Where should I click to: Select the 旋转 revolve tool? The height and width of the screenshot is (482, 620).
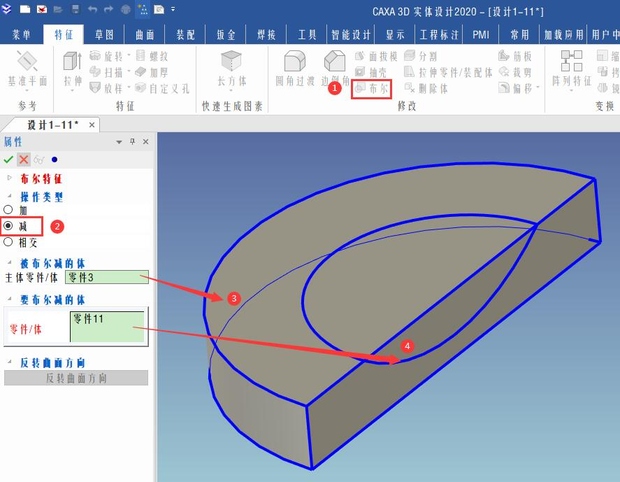click(x=106, y=56)
